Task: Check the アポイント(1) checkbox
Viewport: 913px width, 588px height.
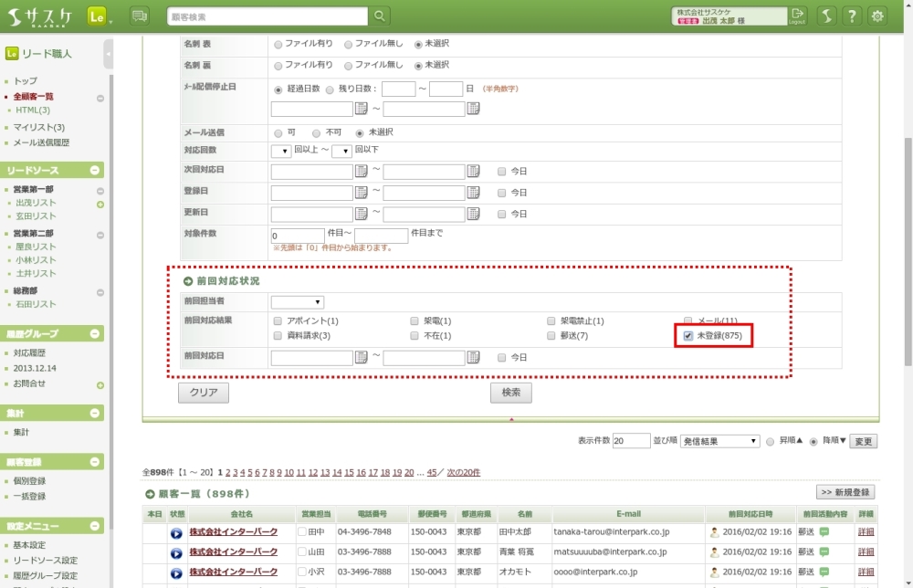Action: (x=278, y=321)
